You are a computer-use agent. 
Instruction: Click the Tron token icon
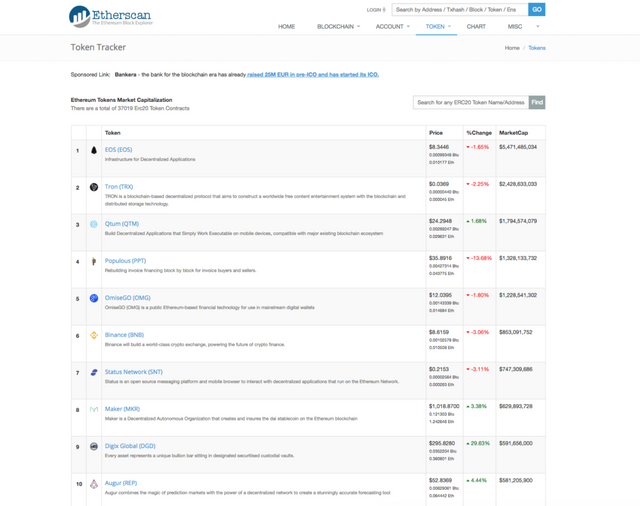tap(94, 187)
